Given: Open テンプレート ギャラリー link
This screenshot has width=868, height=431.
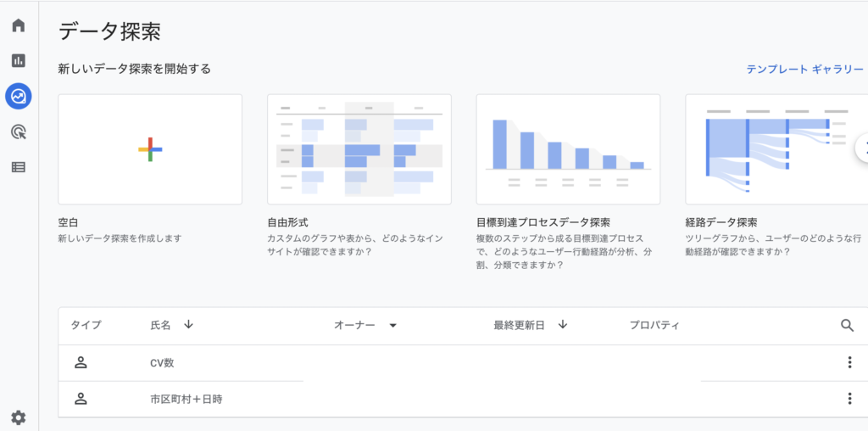Looking at the screenshot, I should (804, 70).
